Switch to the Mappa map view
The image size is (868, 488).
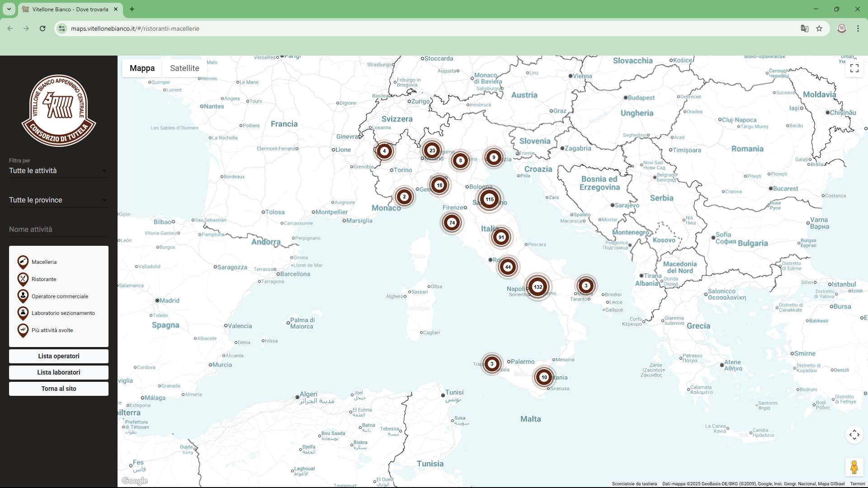142,68
